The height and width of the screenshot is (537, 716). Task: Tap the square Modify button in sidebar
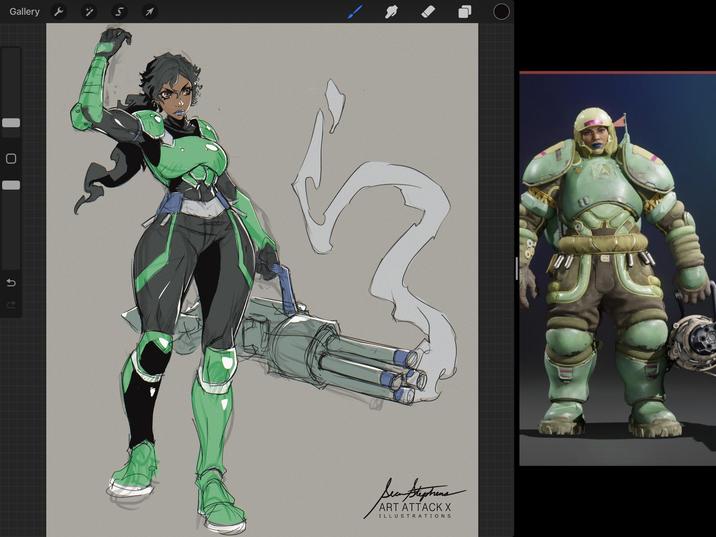tap(11, 158)
